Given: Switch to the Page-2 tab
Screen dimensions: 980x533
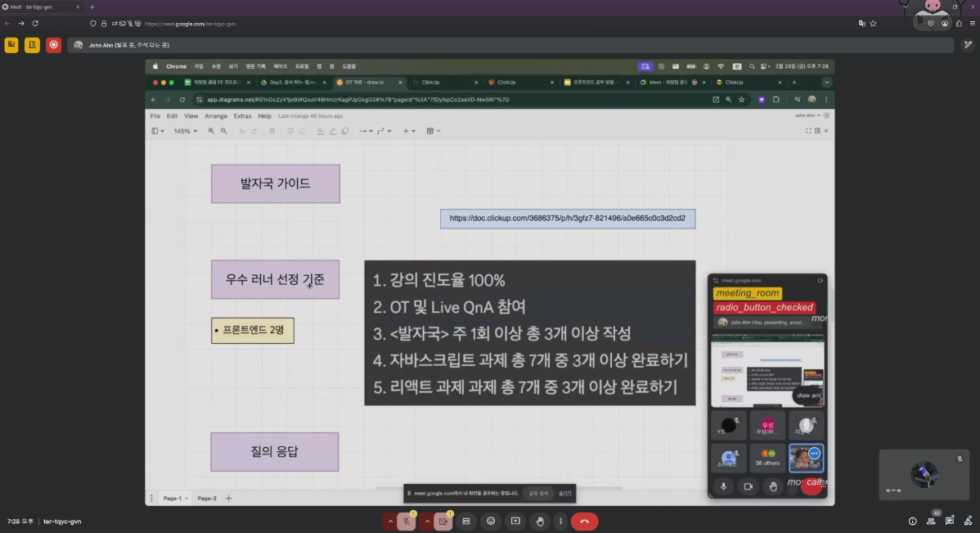Looking at the screenshot, I should tap(207, 499).
